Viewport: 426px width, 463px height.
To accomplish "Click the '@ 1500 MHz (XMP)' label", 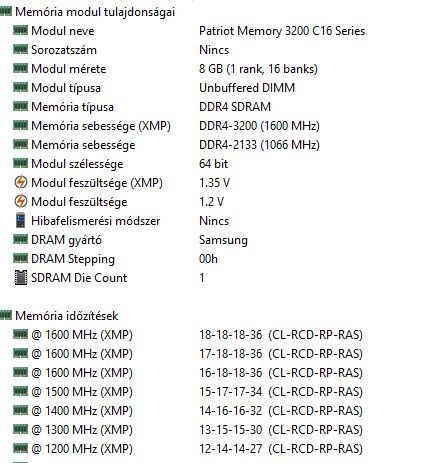I will [82, 392].
